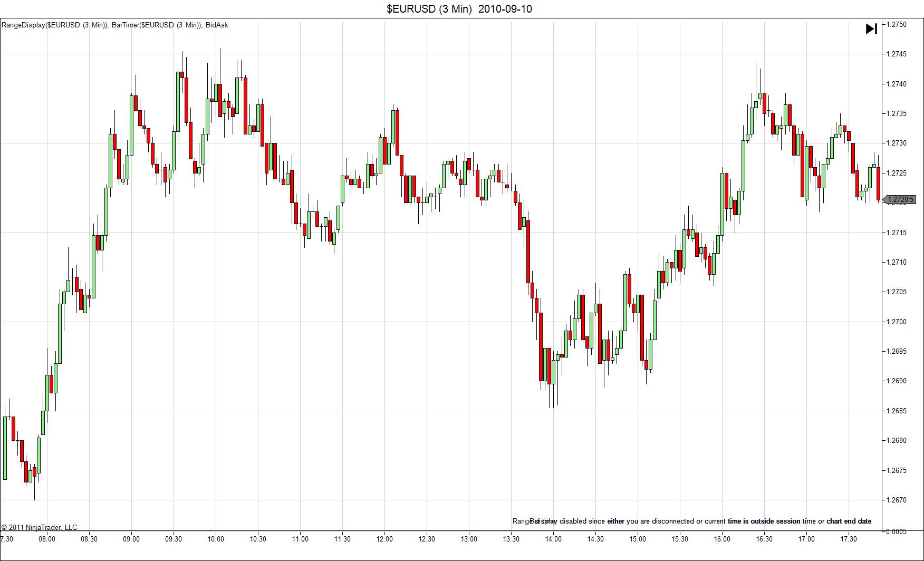
Task: Click the 16:30 time axis label
Action: (764, 539)
